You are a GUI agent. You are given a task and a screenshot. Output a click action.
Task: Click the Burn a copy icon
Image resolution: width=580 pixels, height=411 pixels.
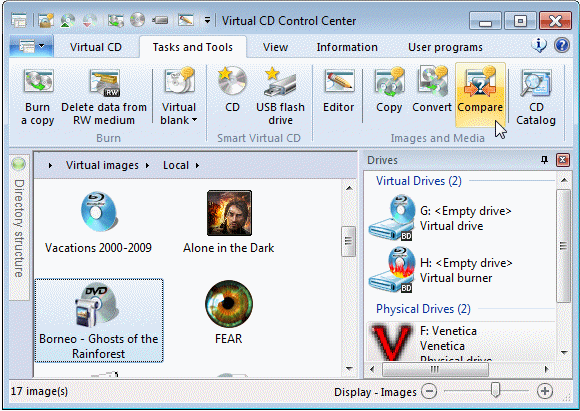(x=38, y=97)
